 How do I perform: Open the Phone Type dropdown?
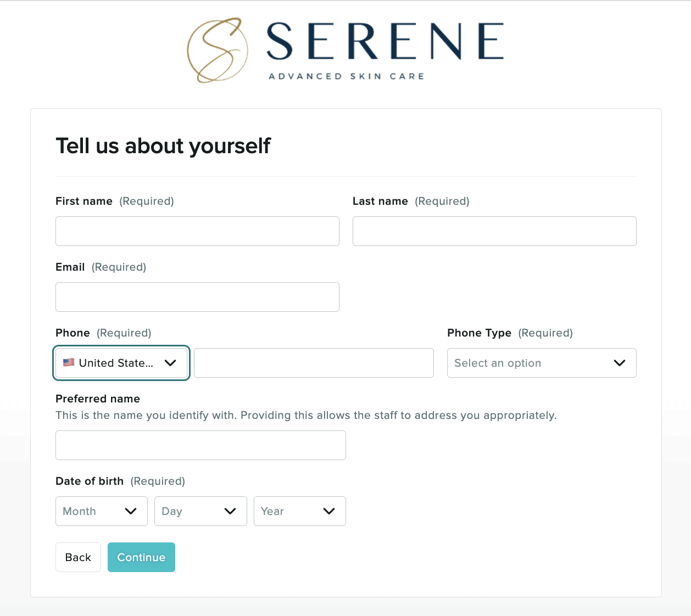coord(541,363)
